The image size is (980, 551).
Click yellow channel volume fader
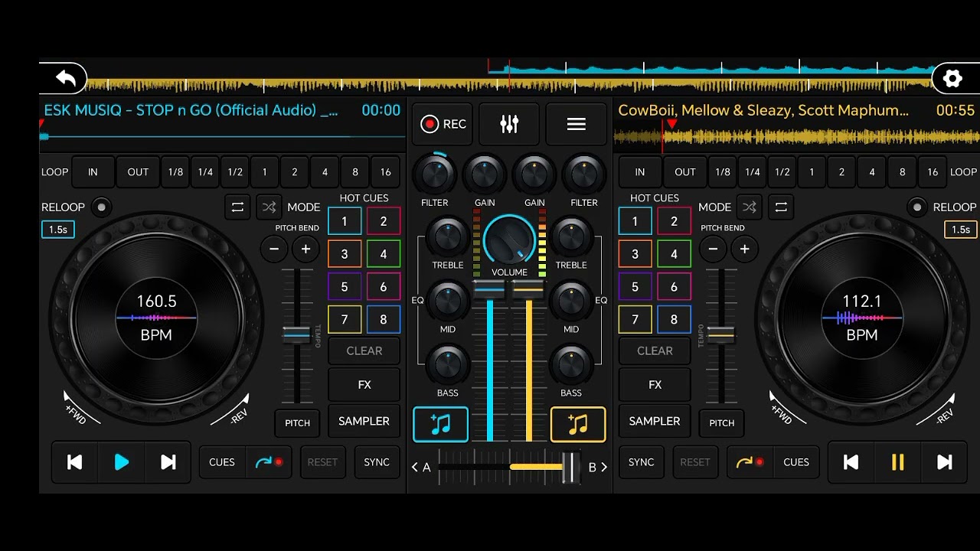point(528,289)
